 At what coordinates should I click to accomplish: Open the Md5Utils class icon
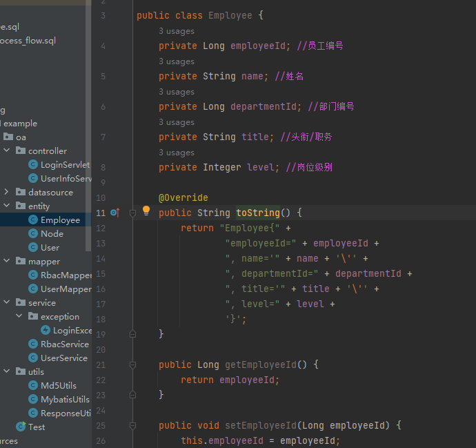coord(33,385)
